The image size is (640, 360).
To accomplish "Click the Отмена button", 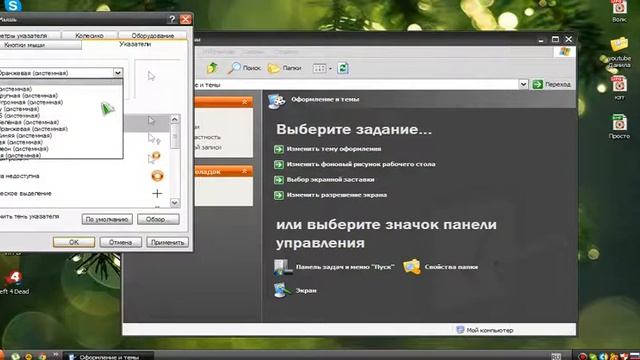I will pyautogui.click(x=120, y=242).
